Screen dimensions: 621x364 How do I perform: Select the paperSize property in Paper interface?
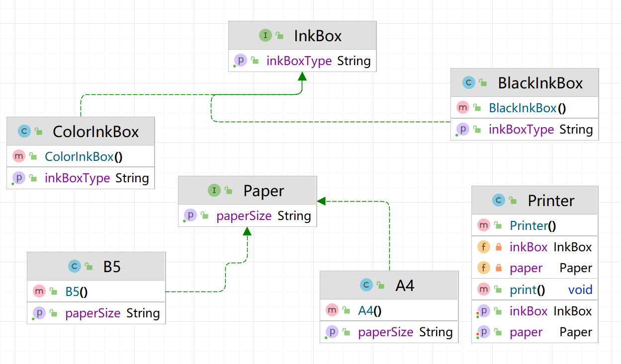tap(244, 216)
